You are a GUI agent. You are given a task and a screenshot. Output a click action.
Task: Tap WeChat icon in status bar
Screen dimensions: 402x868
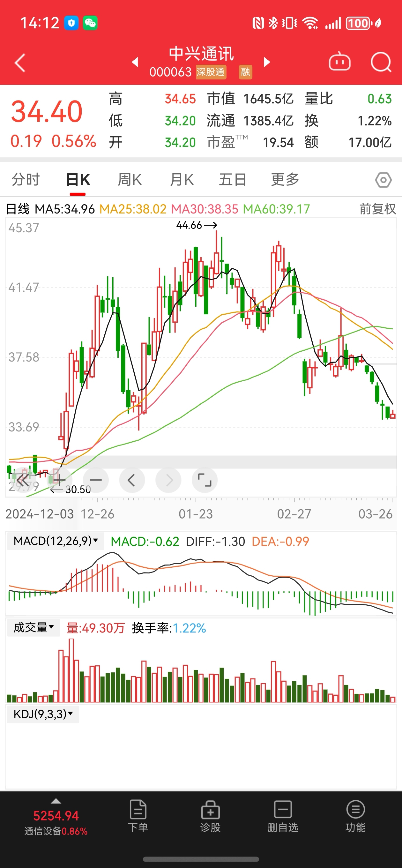90,23
